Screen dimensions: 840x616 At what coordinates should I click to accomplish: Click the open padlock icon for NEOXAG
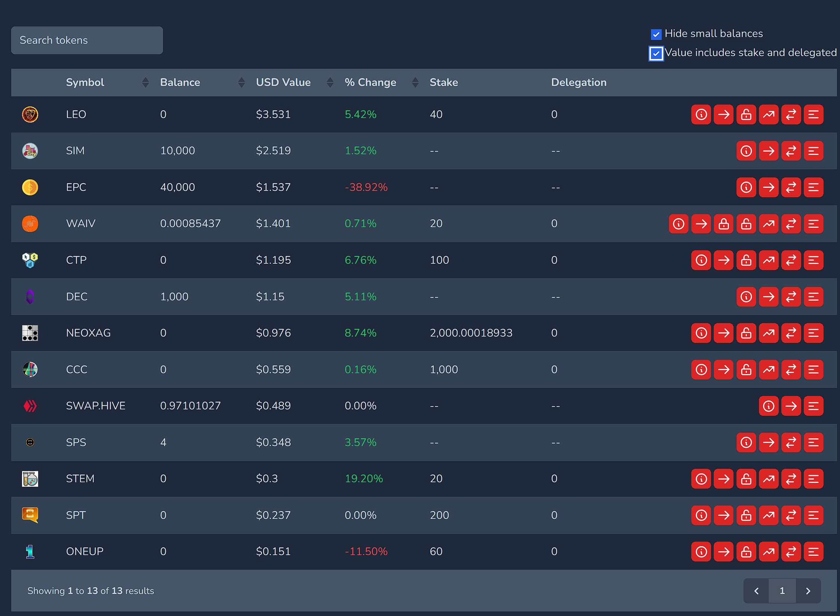click(746, 333)
